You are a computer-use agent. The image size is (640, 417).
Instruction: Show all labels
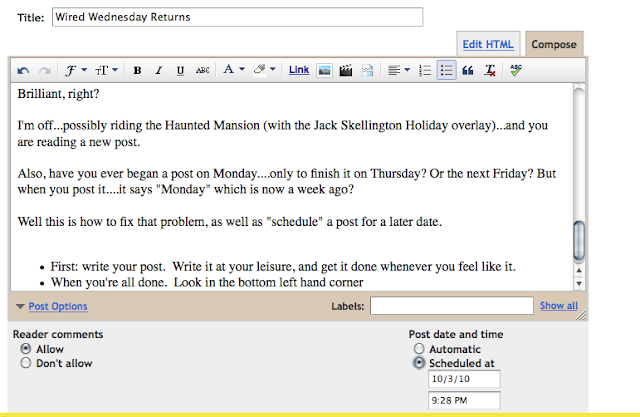point(559,306)
